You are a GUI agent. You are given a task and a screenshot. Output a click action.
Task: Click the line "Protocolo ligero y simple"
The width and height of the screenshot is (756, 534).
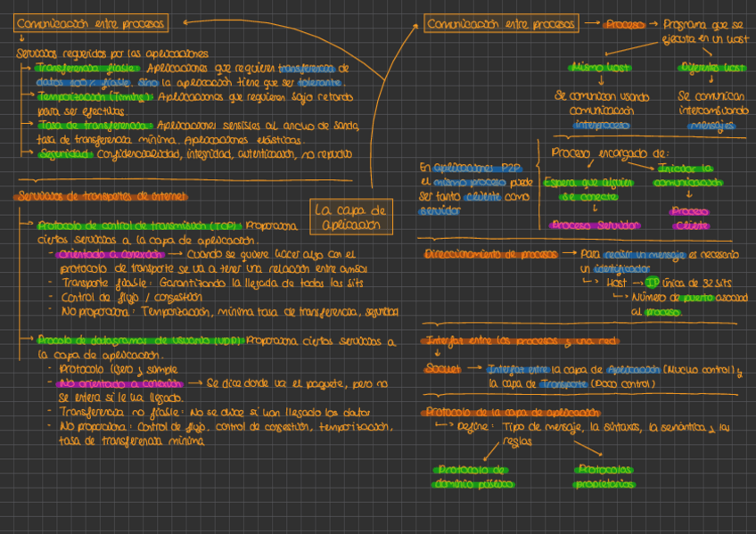(x=119, y=370)
